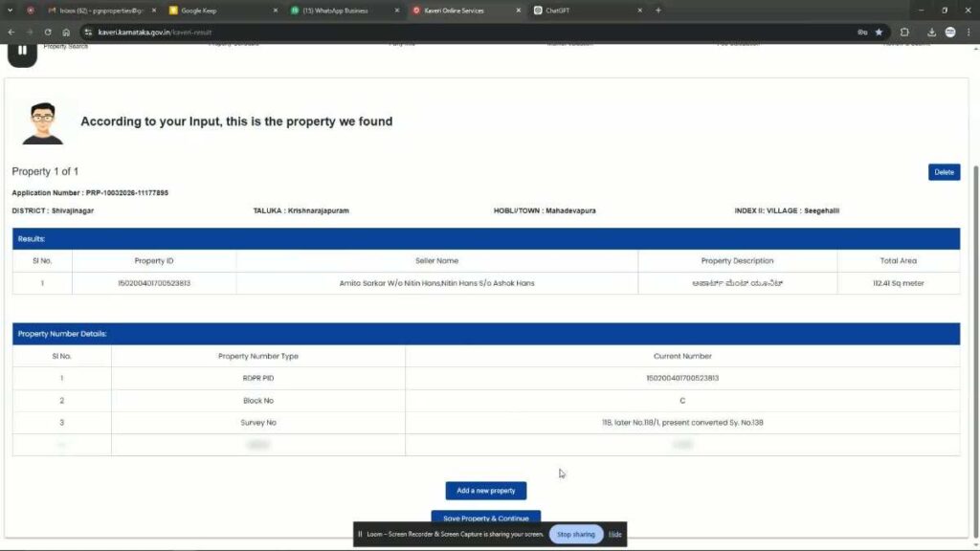This screenshot has width=980, height=551.
Task: Reload the Kaveri results page
Action: point(46,31)
